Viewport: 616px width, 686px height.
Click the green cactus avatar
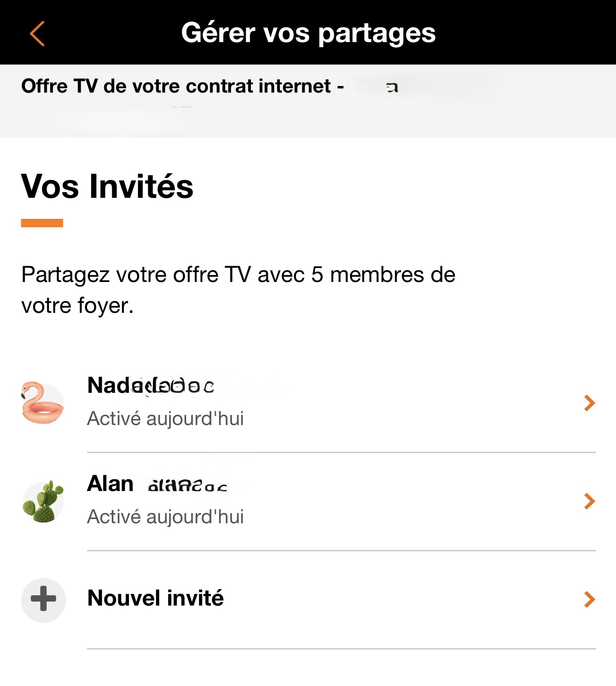[x=43, y=502]
